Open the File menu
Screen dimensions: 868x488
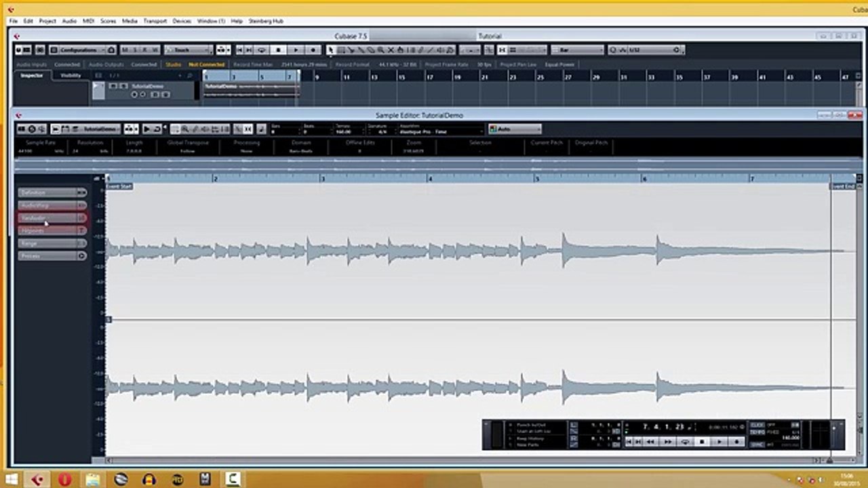(14, 21)
